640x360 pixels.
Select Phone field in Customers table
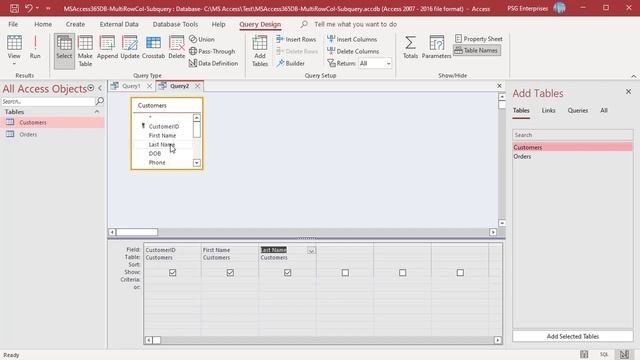pyautogui.click(x=157, y=162)
